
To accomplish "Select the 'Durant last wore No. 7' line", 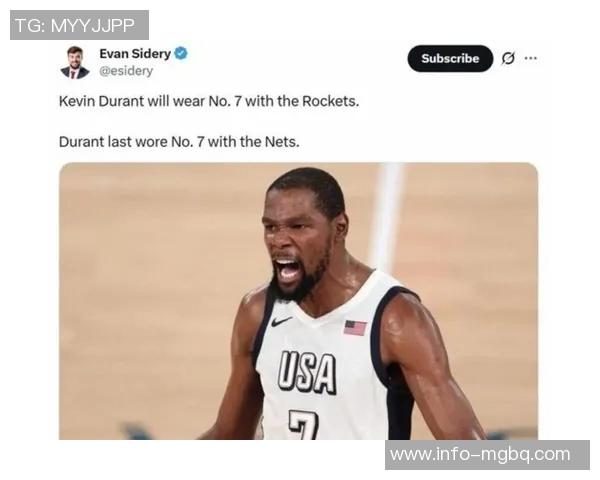I will click(179, 142).
